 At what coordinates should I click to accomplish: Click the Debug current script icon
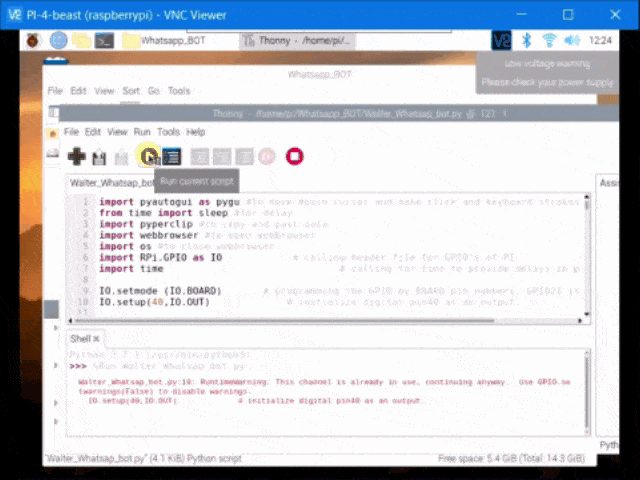172,156
